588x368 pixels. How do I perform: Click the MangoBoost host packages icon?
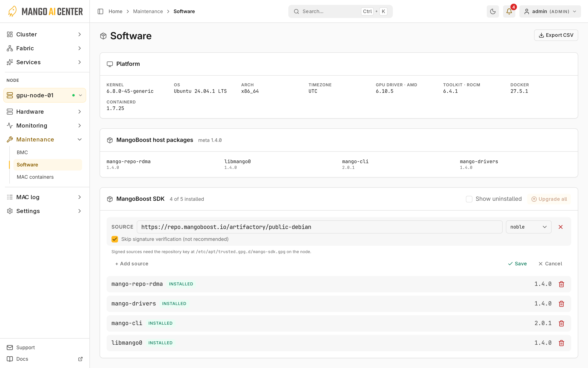tap(110, 140)
